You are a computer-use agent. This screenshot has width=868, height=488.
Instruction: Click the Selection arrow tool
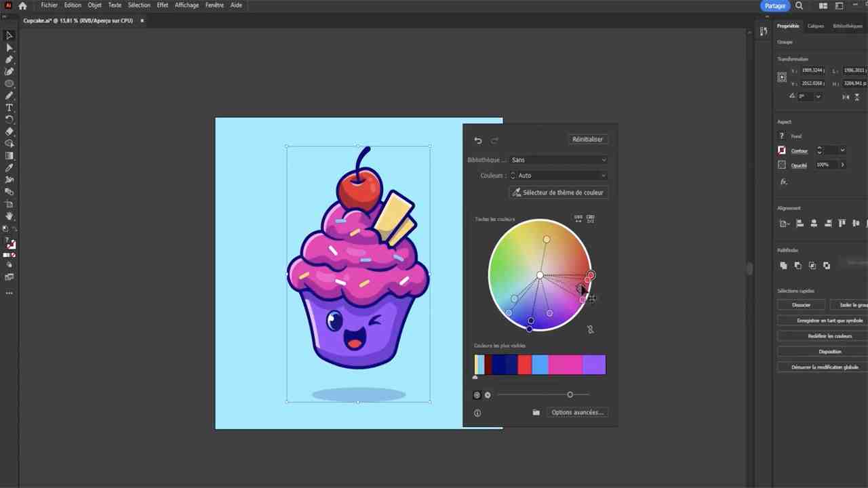9,35
